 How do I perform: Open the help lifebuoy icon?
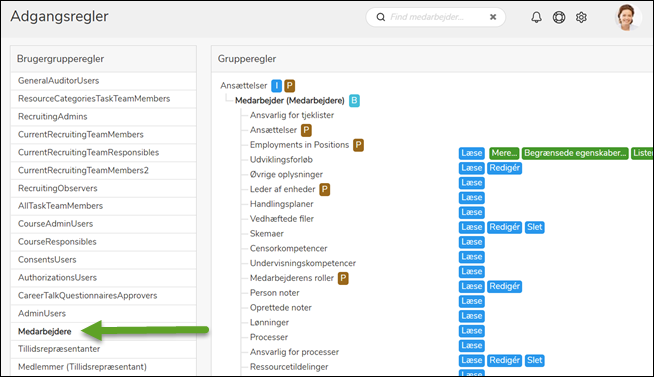pos(559,17)
